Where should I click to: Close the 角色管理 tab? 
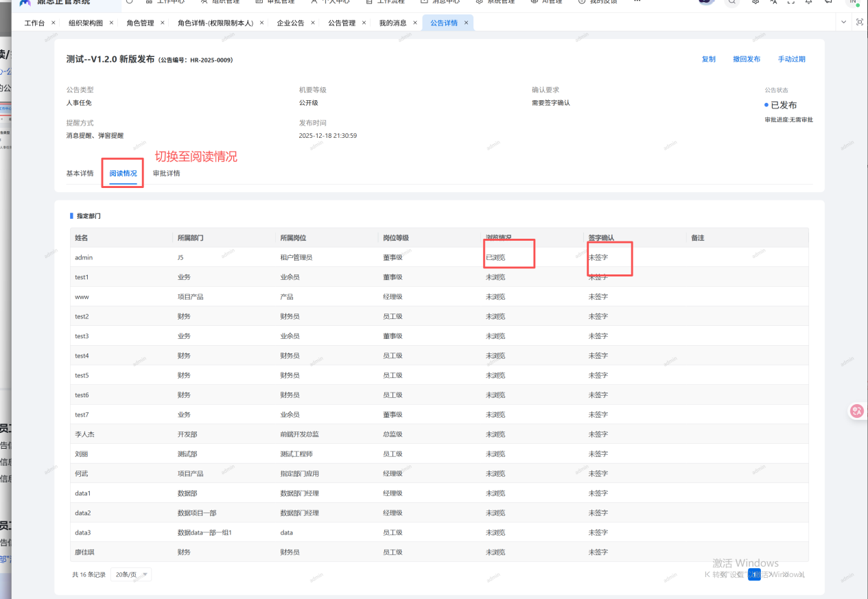pos(163,23)
